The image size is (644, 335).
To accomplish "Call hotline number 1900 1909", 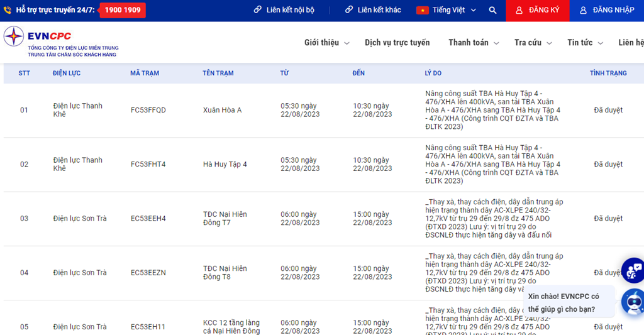I will point(122,11).
